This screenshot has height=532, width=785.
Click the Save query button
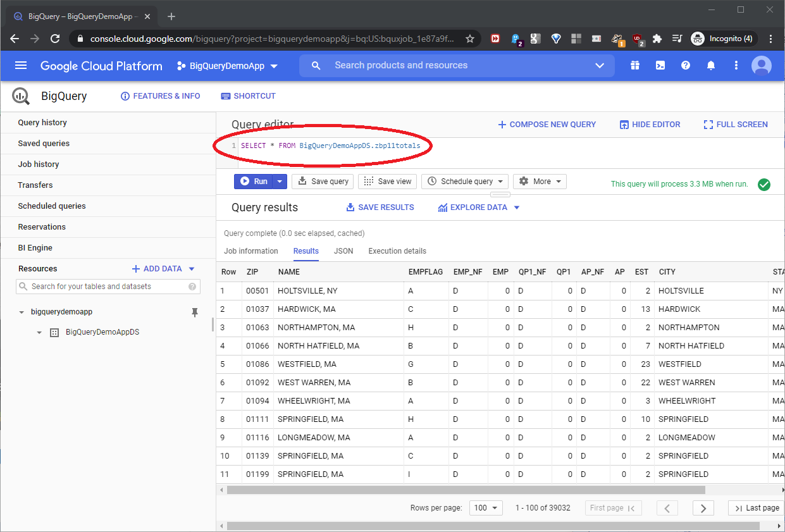tap(324, 182)
